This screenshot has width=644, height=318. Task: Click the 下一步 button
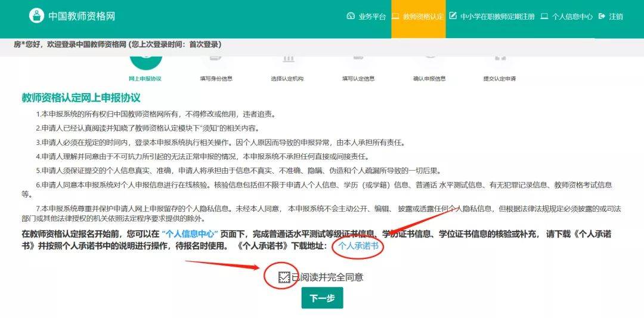coord(322,298)
